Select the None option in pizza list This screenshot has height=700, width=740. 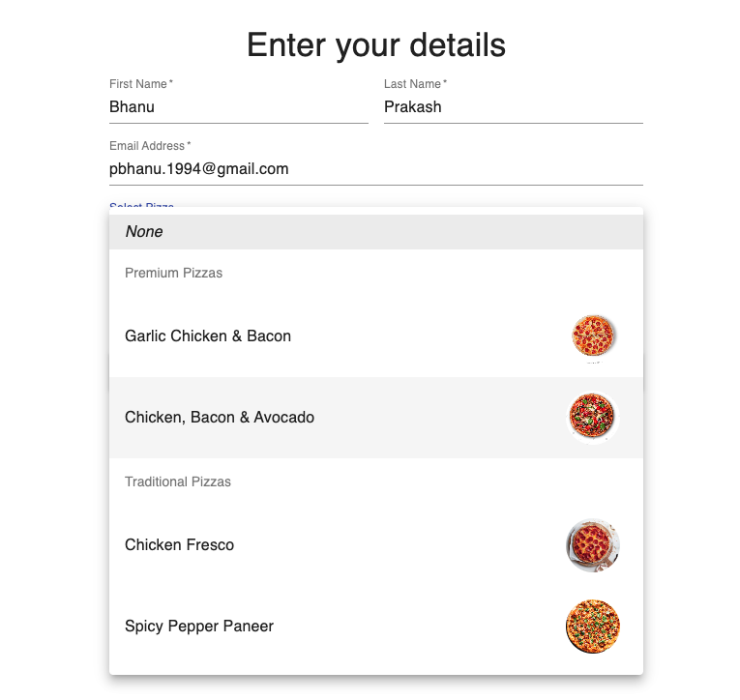pos(144,232)
